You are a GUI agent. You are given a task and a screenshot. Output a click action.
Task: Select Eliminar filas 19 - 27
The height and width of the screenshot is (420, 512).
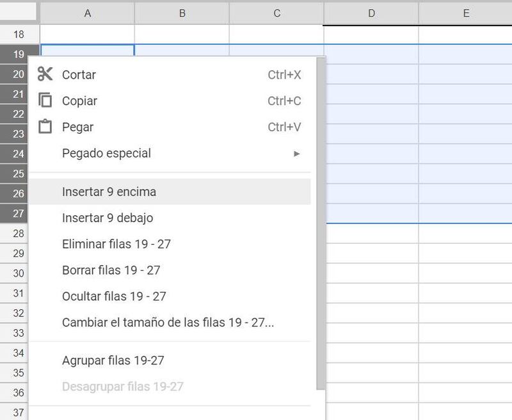click(116, 244)
